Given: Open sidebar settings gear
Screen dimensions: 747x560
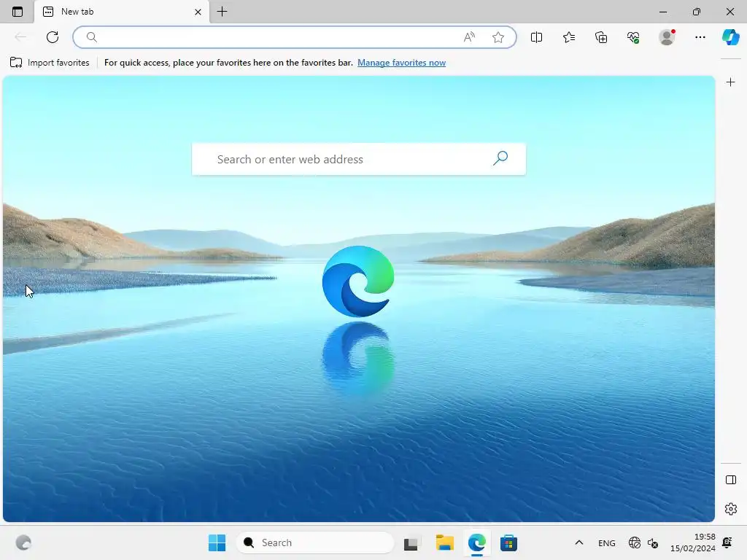Looking at the screenshot, I should coord(731,509).
